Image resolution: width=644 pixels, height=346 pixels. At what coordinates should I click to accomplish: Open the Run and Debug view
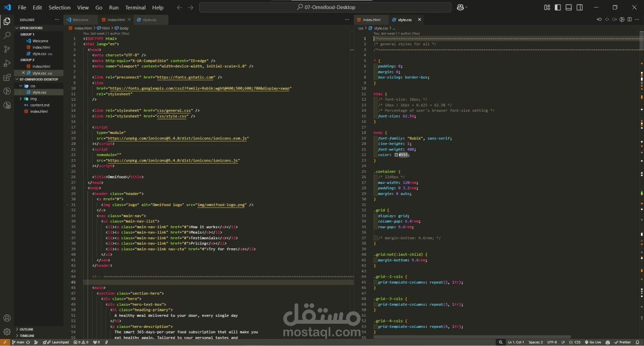click(x=7, y=63)
